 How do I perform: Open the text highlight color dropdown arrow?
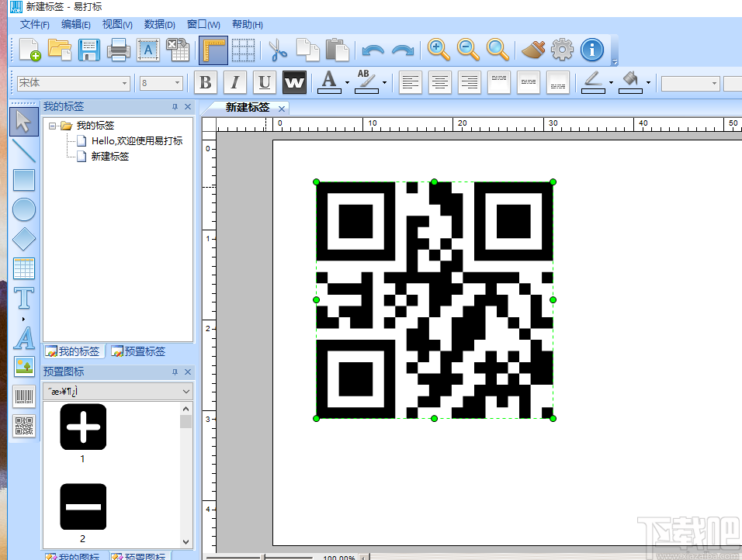[x=384, y=83]
